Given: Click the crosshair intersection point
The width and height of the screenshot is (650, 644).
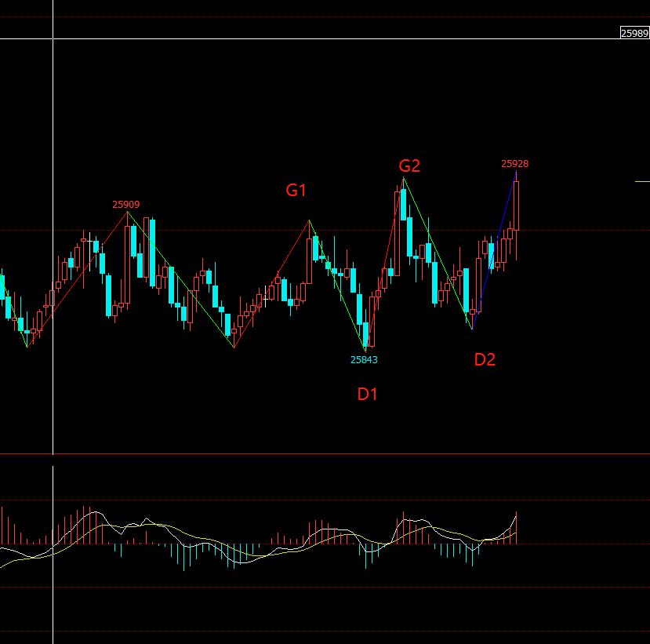Looking at the screenshot, I should (x=53, y=38).
